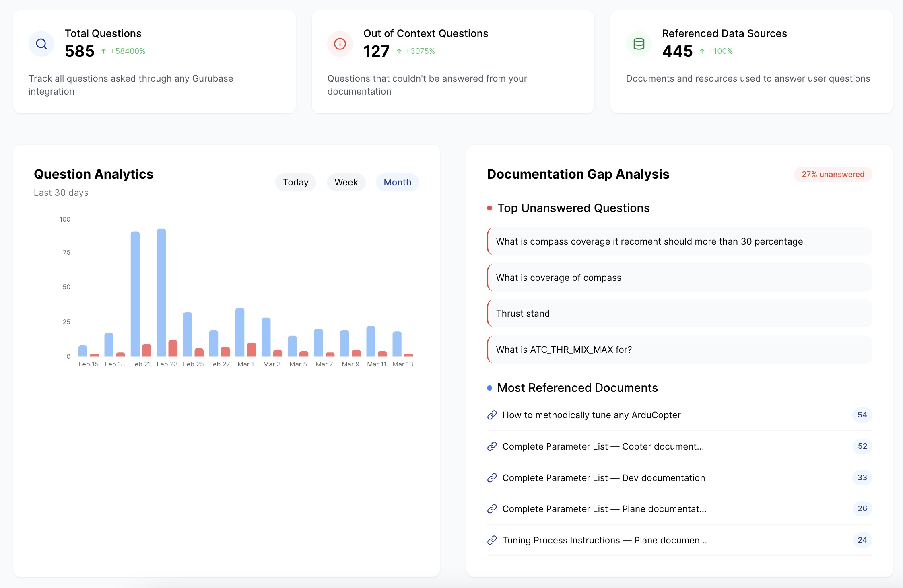
Task: Click the Total Questions magnifier icon
Action: 41,44
